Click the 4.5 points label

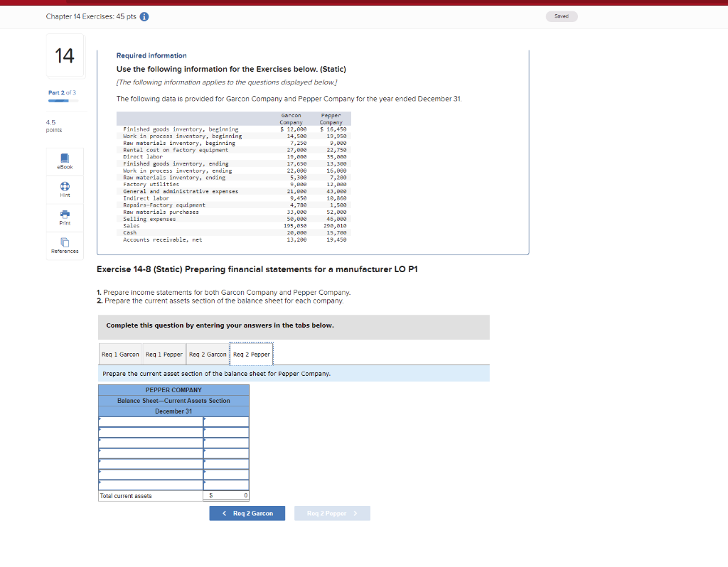pos(54,126)
